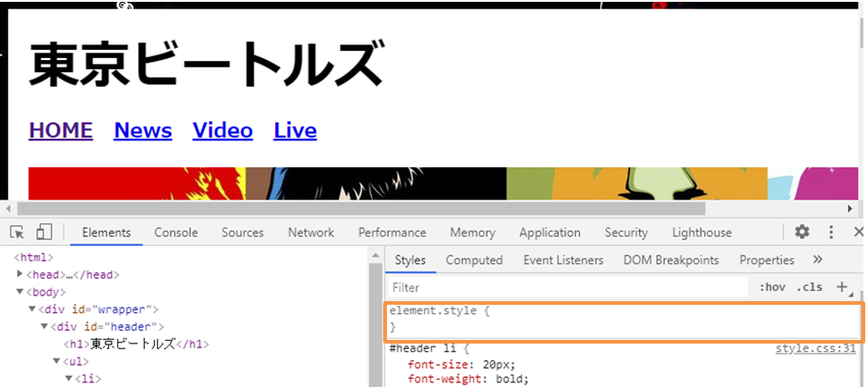Follow the HOME navigation link
Viewport: 868px width, 387px height.
tap(61, 130)
